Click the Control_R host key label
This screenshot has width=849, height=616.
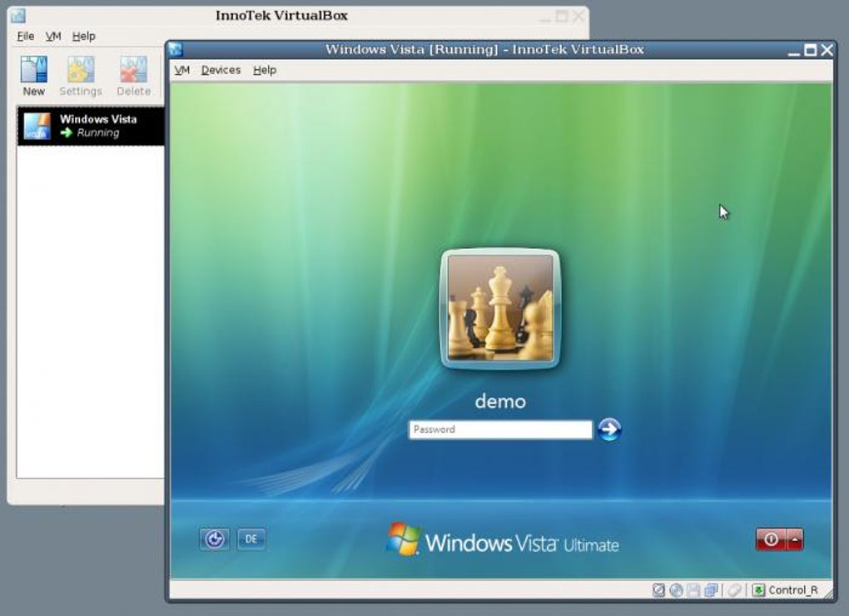(793, 590)
